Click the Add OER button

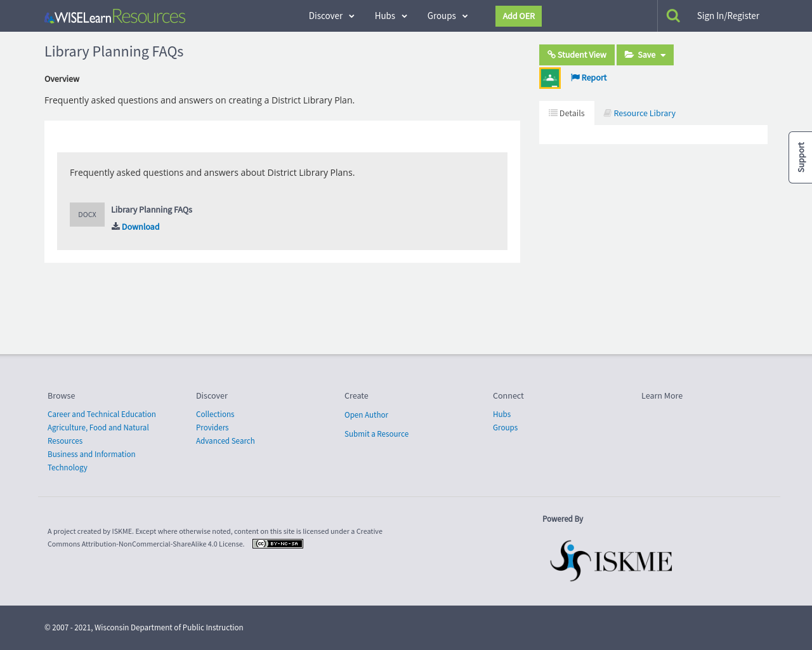tap(518, 15)
